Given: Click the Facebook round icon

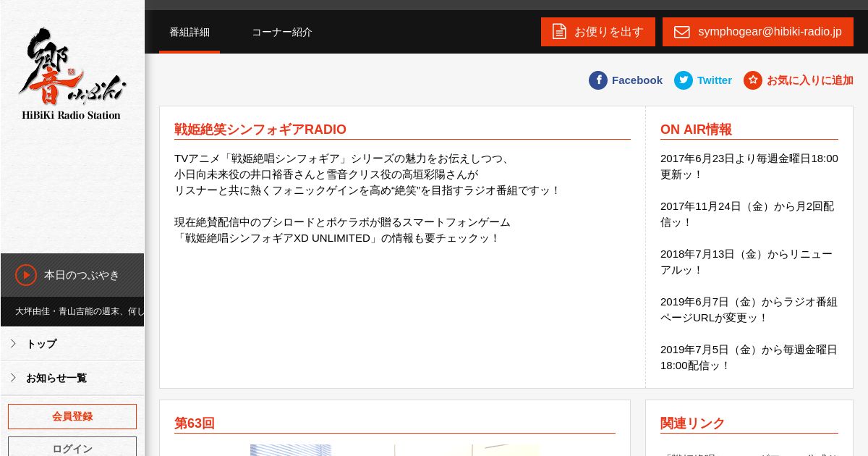Looking at the screenshot, I should [598, 80].
